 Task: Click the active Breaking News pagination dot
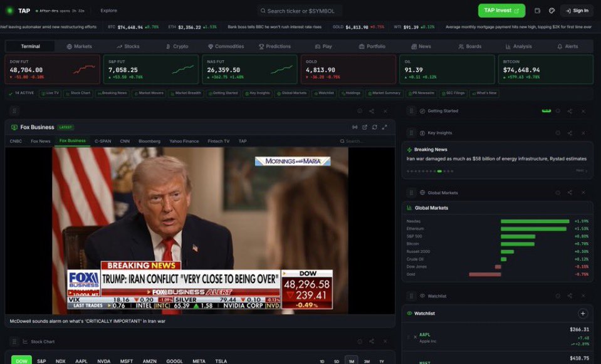(439, 171)
